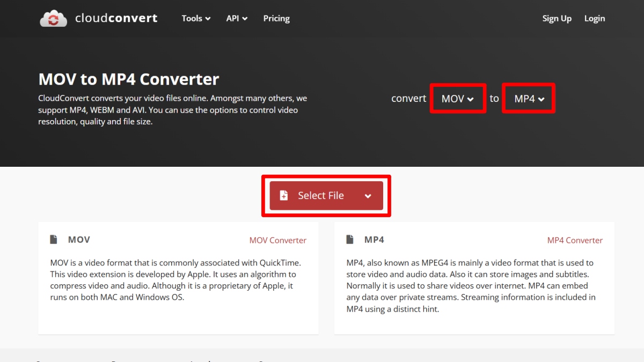Image resolution: width=644 pixels, height=362 pixels.
Task: Click the document icon beside MP4 heading
Action: tap(350, 240)
